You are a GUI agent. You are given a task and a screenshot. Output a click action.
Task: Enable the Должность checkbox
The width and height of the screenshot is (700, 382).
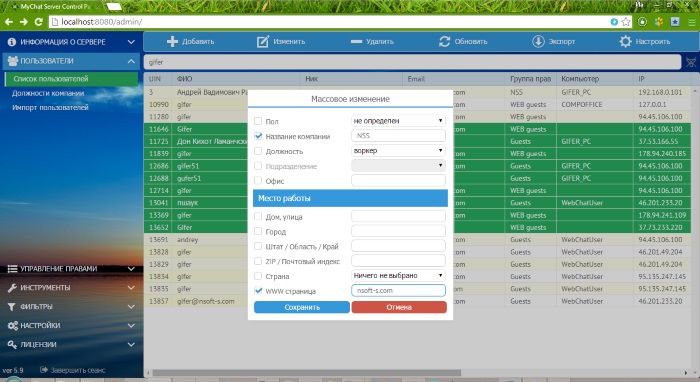click(x=258, y=151)
